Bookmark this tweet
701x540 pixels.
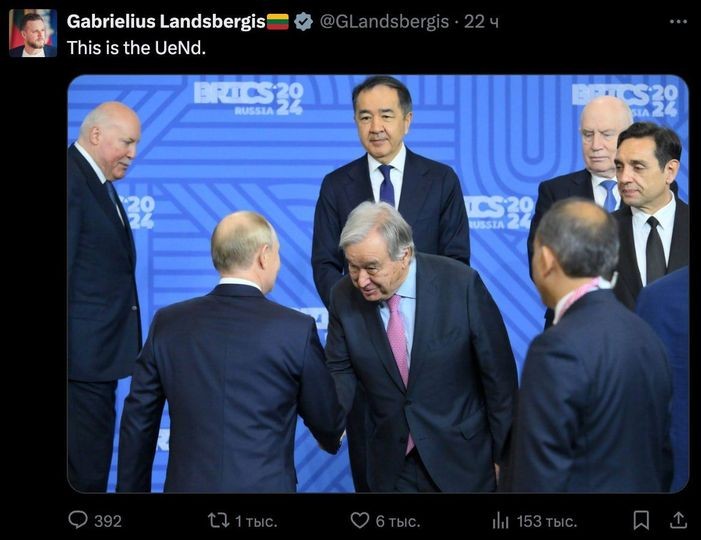pos(641,520)
